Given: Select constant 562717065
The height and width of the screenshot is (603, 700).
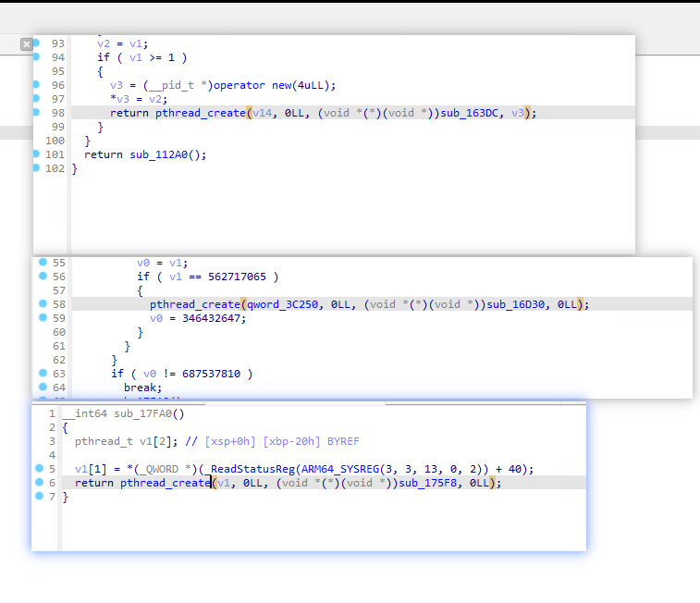Looking at the screenshot, I should 237,277.
